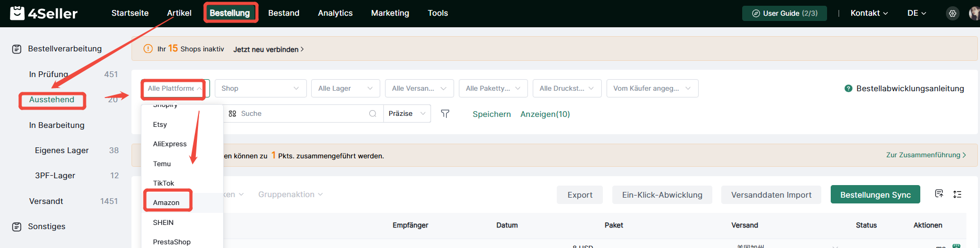Click Speichern filter link
This screenshot has height=248, width=980.
491,114
